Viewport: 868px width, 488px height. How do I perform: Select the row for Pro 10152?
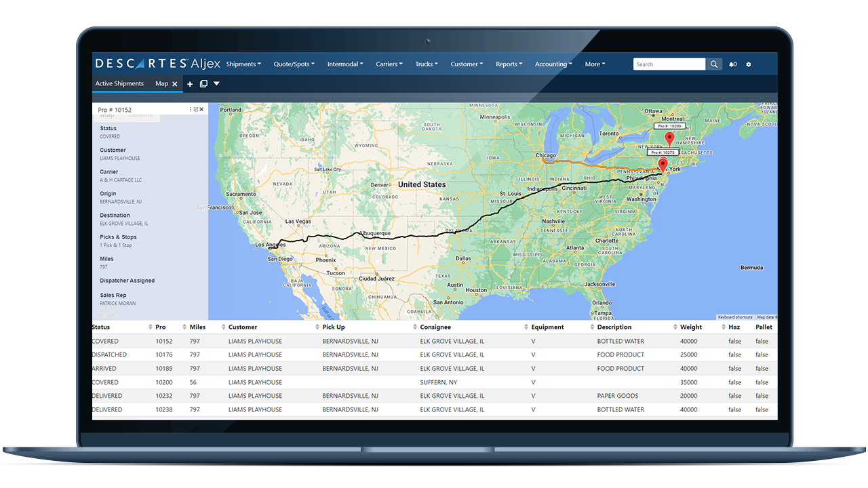point(435,342)
